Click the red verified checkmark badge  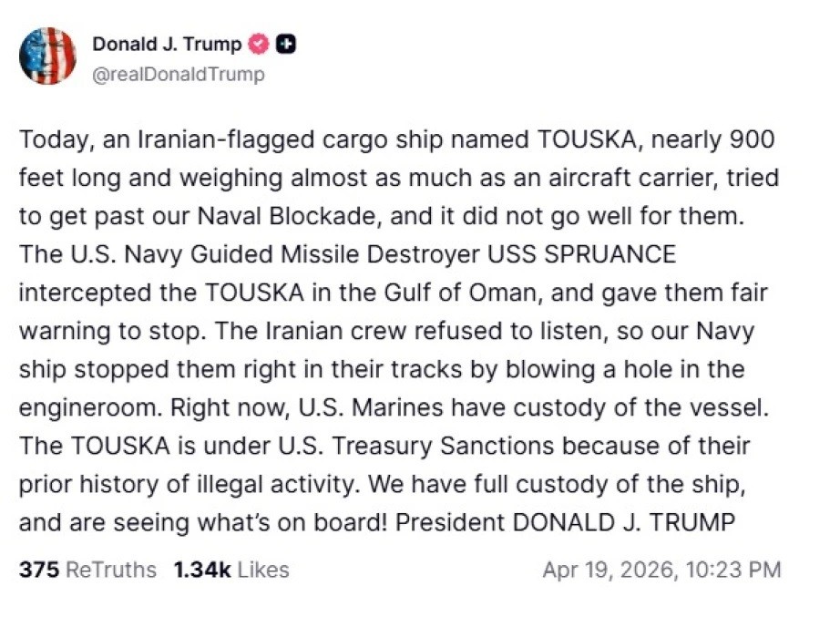pos(260,44)
